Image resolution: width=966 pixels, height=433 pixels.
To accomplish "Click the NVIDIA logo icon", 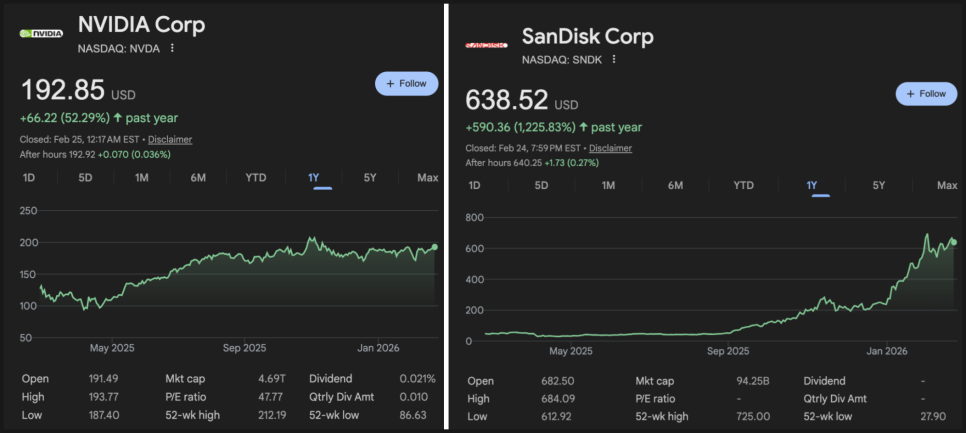I will 41,33.
